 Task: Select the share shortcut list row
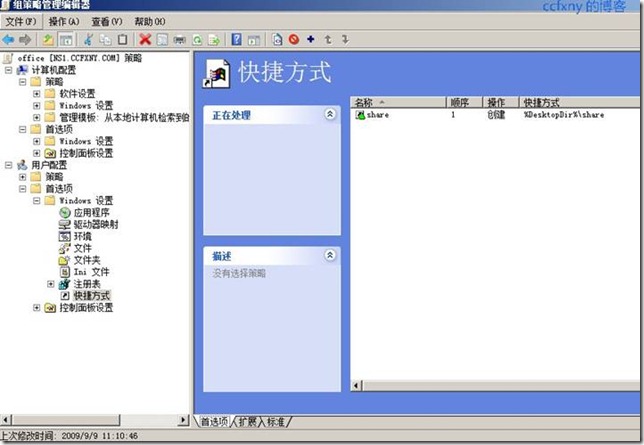click(495, 115)
